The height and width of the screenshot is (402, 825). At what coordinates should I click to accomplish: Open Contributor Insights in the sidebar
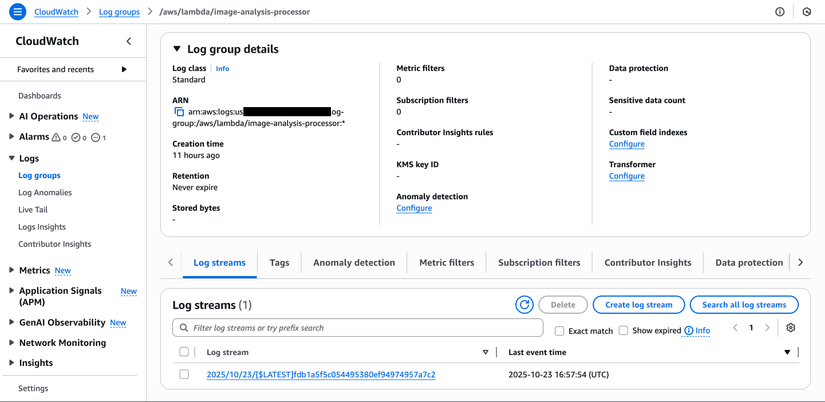coord(55,244)
